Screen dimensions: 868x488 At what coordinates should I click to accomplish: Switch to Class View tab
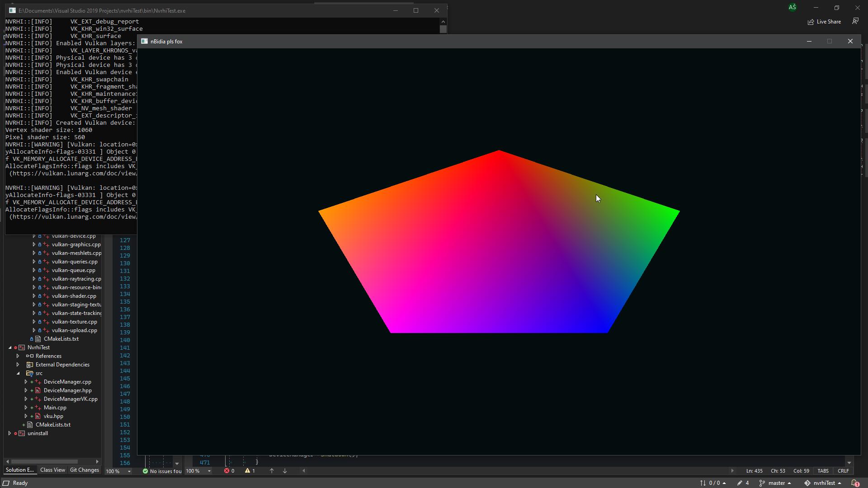click(52, 470)
